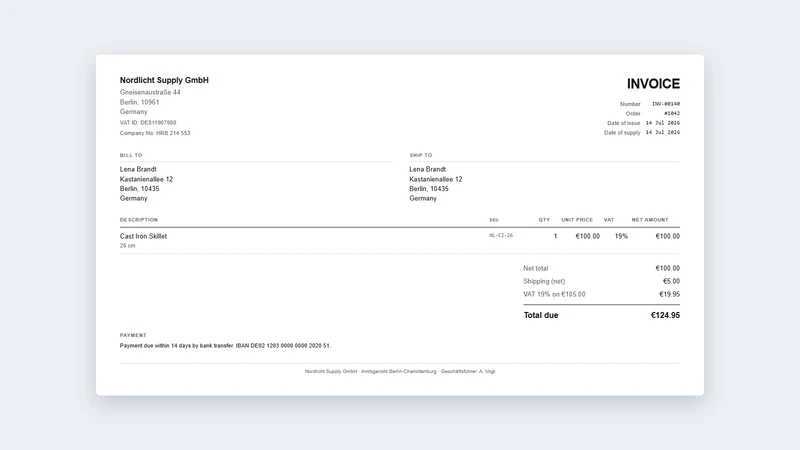Click the 'PAYMENT' section heading

pos(133,335)
